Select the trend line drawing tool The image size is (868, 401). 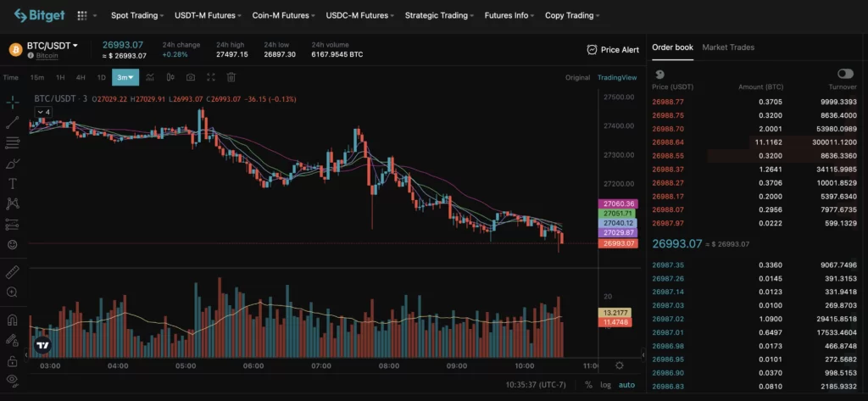(13, 122)
